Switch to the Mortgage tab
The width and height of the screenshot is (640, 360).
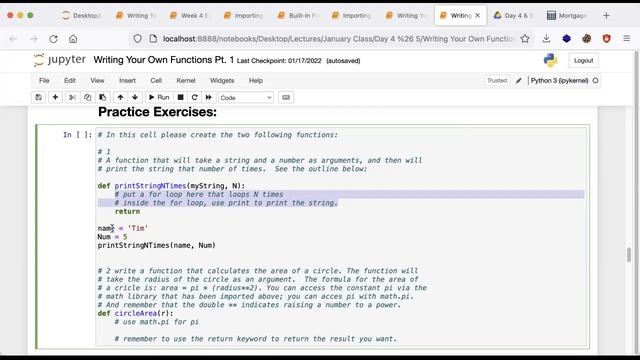tap(567, 16)
